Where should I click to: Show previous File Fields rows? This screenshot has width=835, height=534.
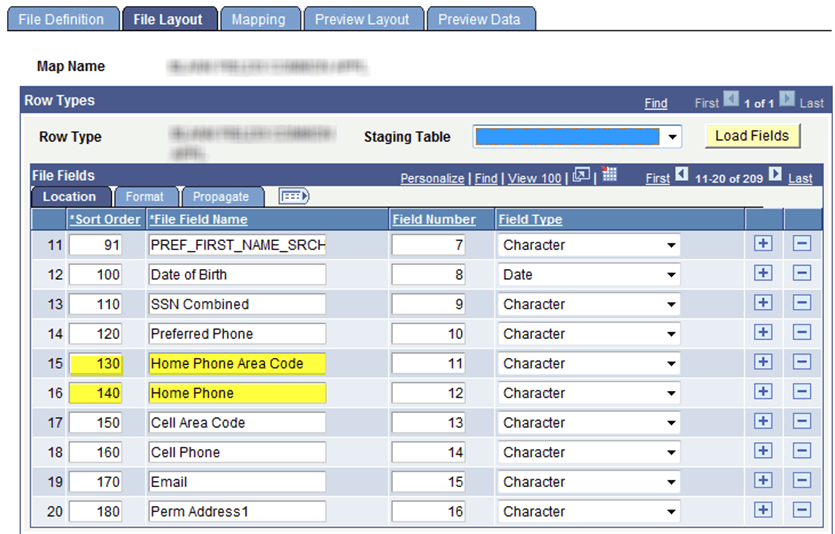coord(682,174)
